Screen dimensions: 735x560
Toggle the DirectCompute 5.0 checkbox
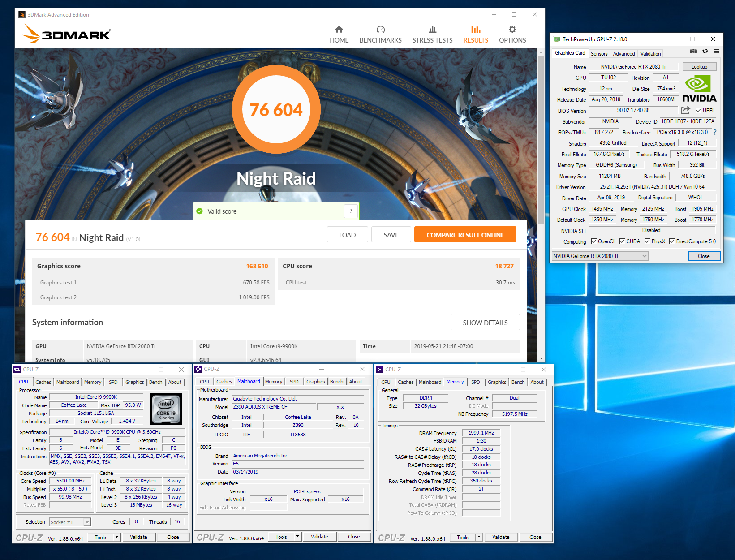pyautogui.click(x=672, y=241)
